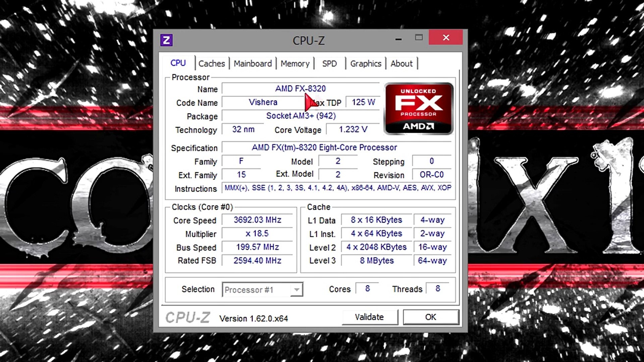Close CPU-Z with red X button
644x362 pixels.
pyautogui.click(x=445, y=38)
